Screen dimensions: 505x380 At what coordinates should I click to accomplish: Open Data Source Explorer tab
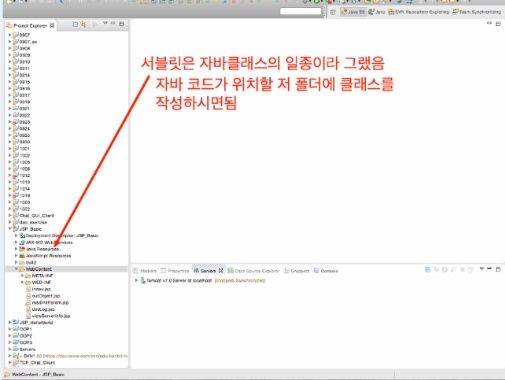click(253, 271)
